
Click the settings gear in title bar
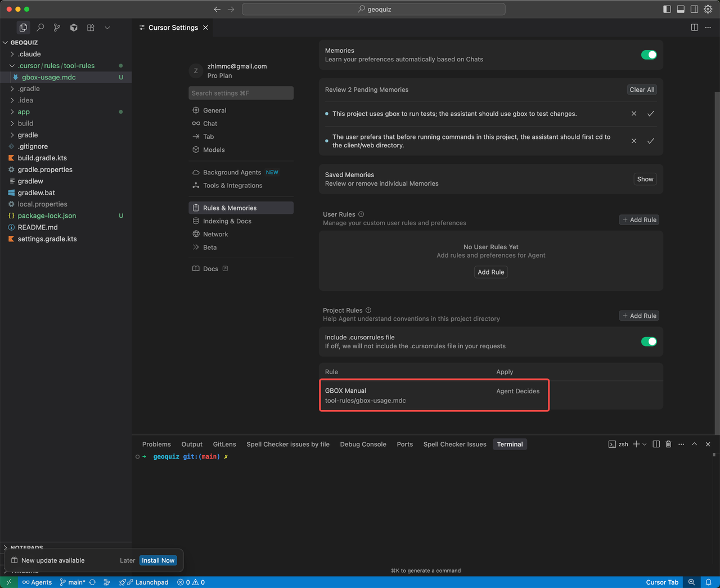coord(708,9)
